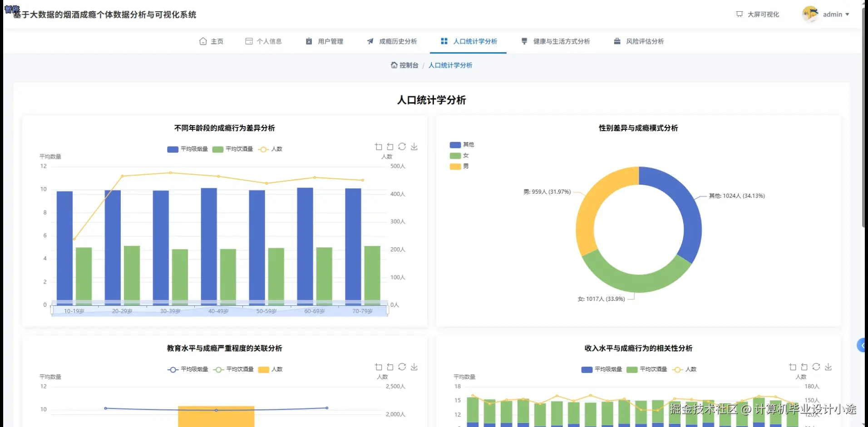Toggle 人数 in education chart legend

point(270,369)
